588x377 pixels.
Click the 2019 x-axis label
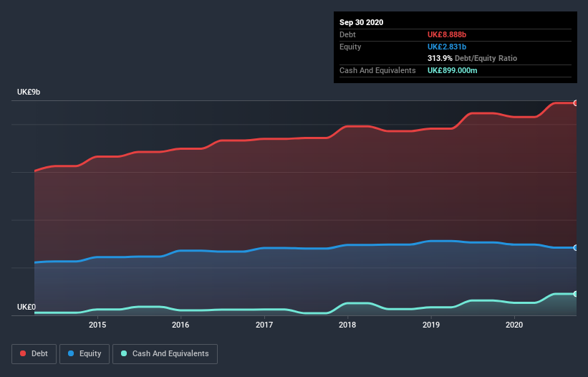[431, 325]
